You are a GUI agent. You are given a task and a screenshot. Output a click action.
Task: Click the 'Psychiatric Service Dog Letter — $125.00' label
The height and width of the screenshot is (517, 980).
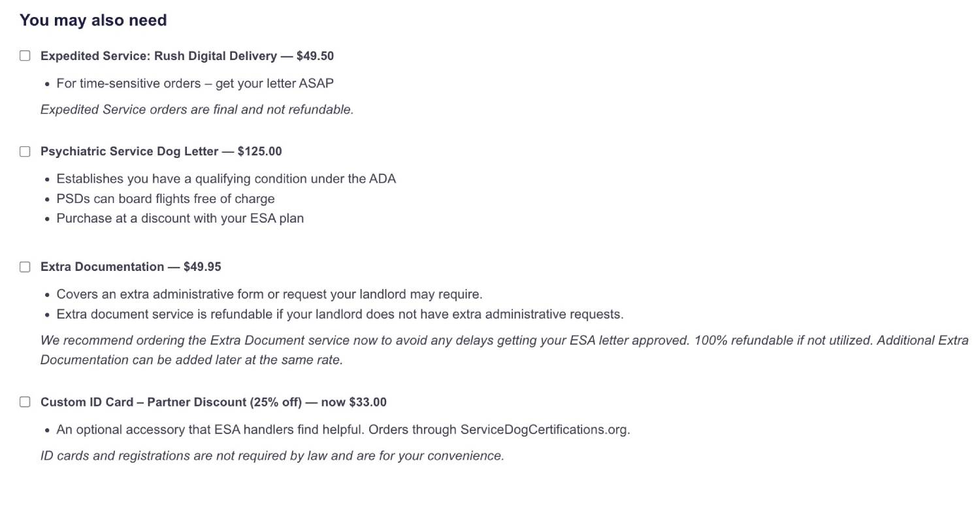[x=161, y=151]
